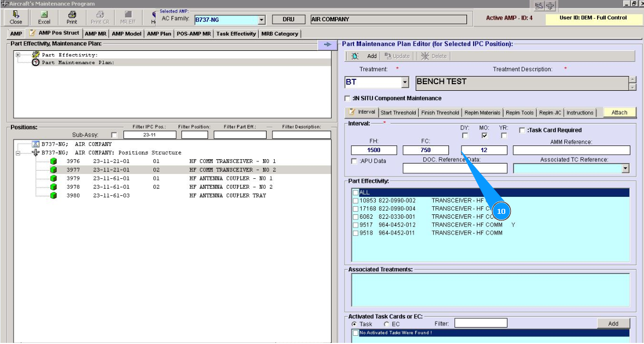Image resolution: width=644 pixels, height=344 pixels.
Task: Click green cube icon for HF Antenna Coupler Tray
Action: 54,195
